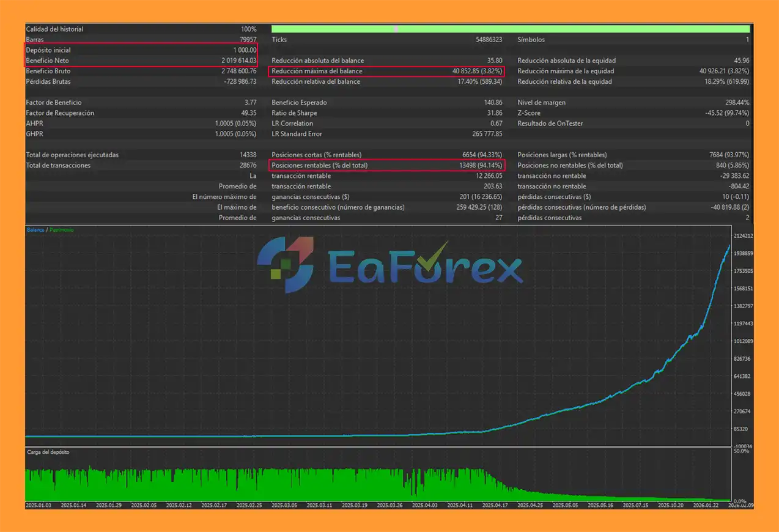Click the gray marker on the quality bar

(396, 29)
